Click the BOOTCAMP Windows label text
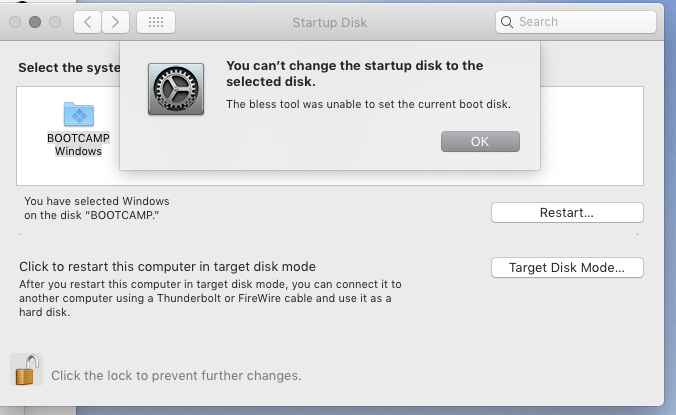676x415 pixels. click(78, 144)
